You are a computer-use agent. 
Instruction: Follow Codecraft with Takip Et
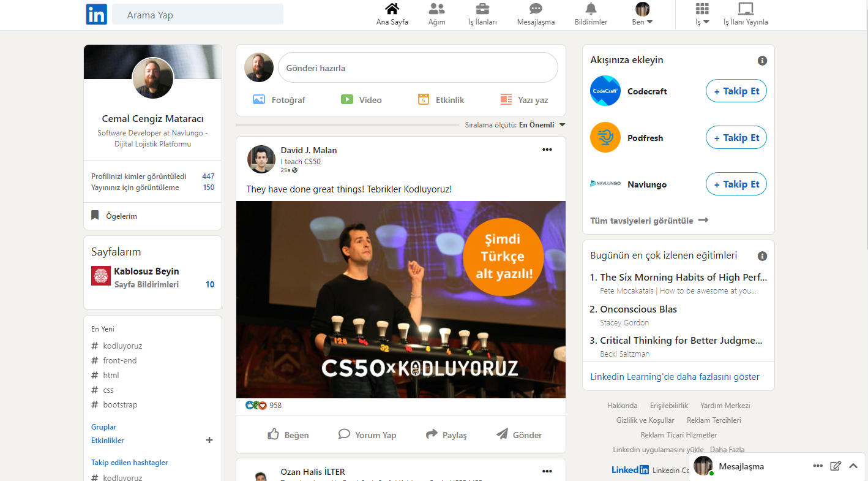pyautogui.click(x=736, y=90)
